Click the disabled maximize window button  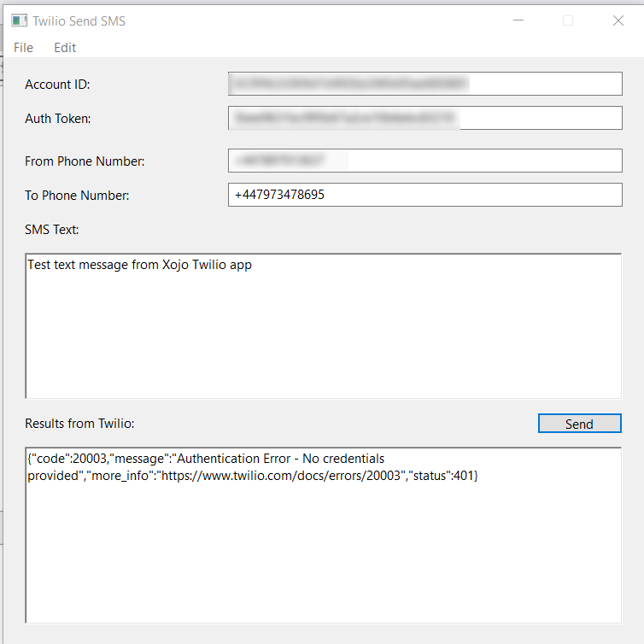[x=568, y=20]
